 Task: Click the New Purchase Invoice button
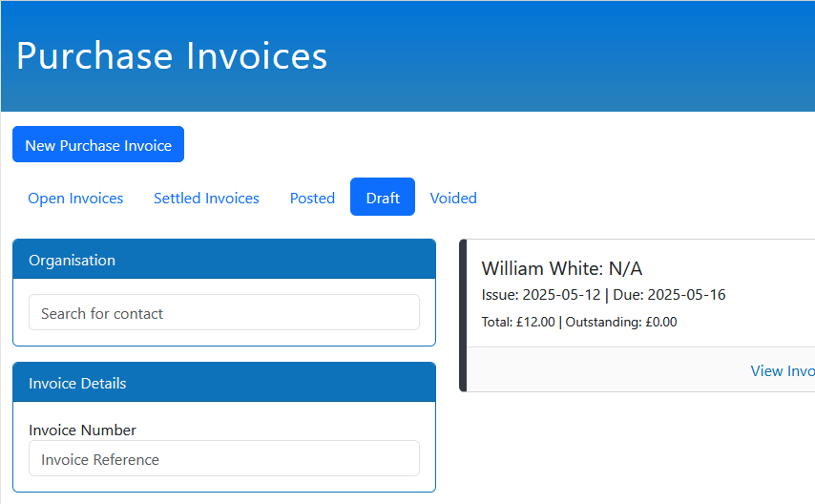pos(98,145)
